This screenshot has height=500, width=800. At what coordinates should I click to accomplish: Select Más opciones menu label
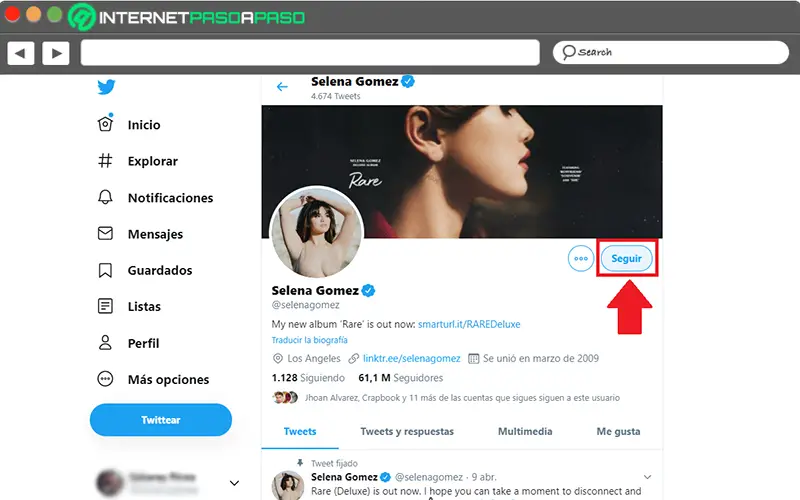[168, 380]
